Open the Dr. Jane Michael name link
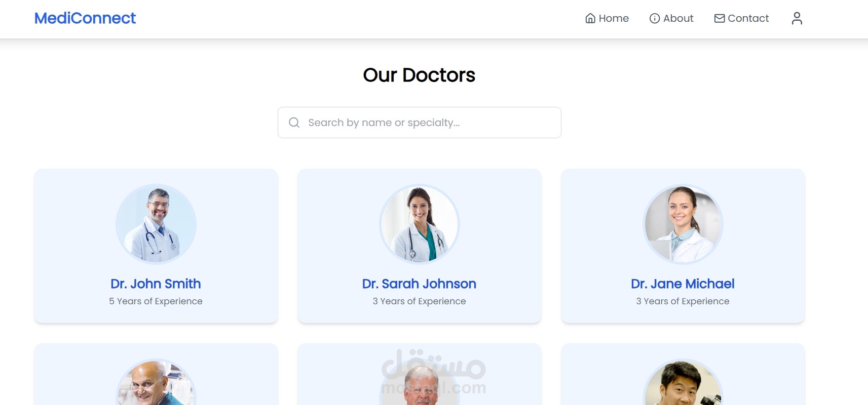 pos(683,283)
